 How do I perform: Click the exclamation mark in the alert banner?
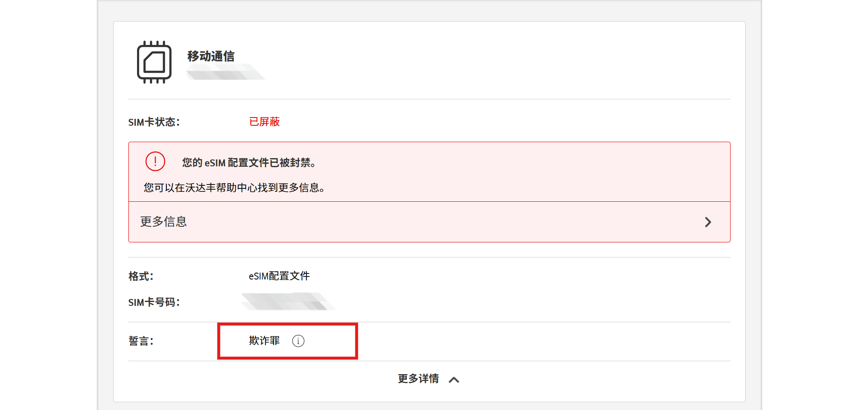coord(155,161)
